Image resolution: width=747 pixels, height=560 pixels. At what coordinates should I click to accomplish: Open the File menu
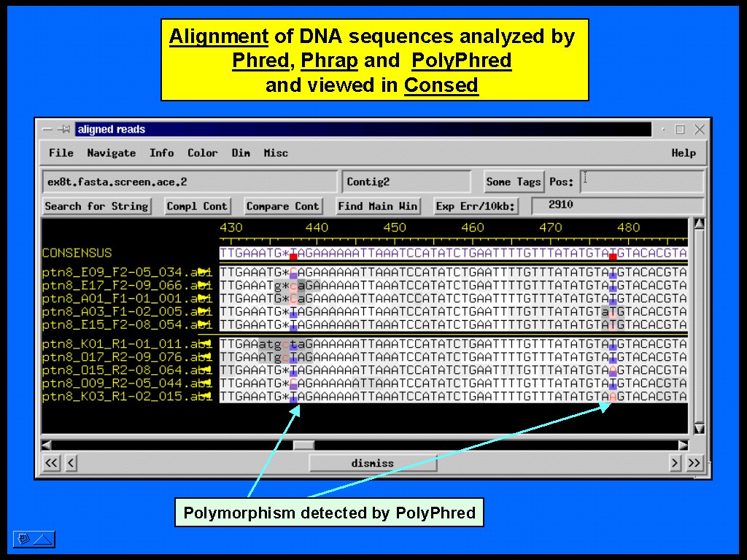61,153
